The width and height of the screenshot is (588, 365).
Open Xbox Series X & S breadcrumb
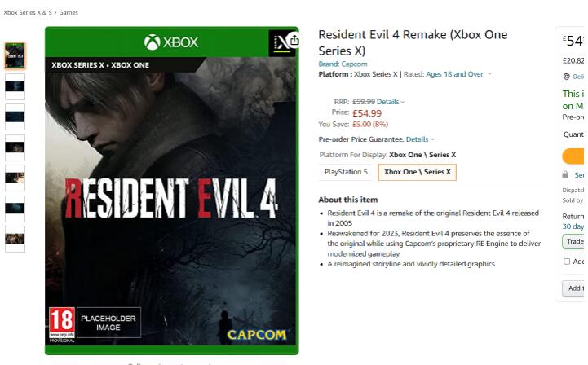point(28,12)
